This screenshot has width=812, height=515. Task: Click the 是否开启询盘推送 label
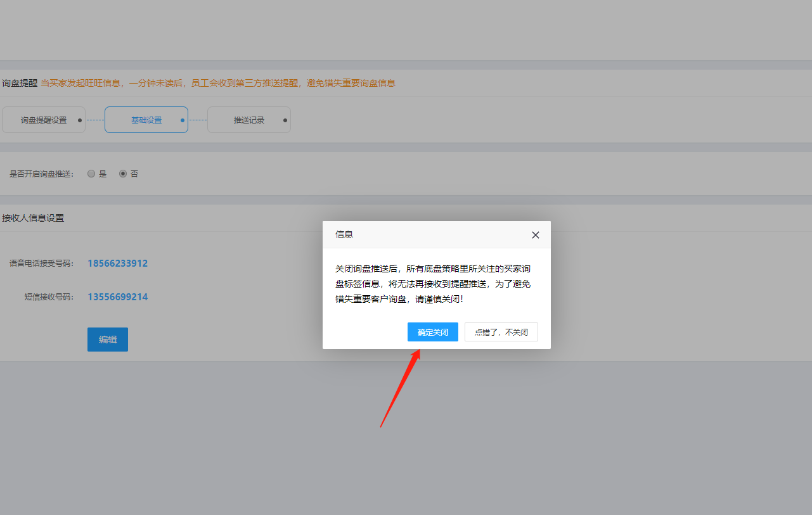pos(41,174)
